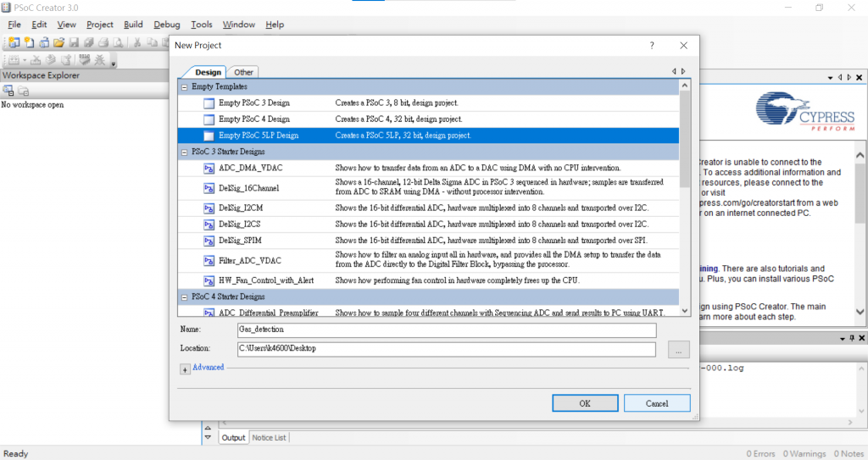Click Cancel in the New Project dialog
Screen dimensions: 868x460
coord(657,403)
